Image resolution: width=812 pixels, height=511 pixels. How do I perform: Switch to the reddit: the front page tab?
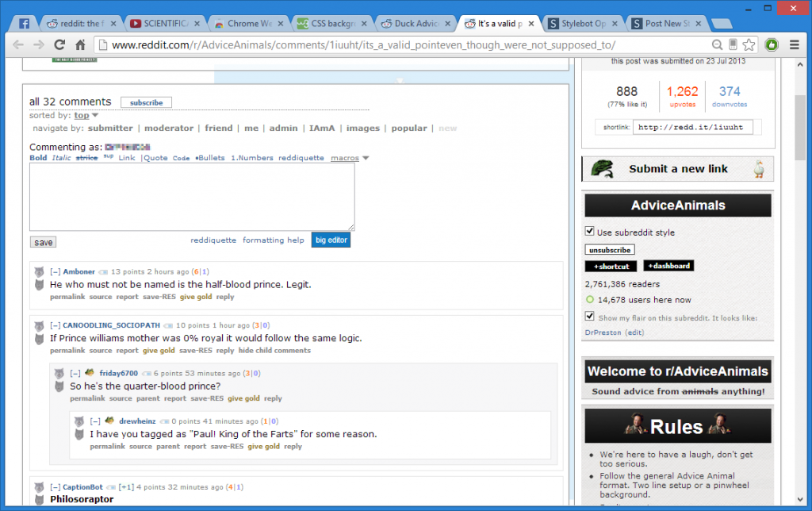[x=82, y=24]
